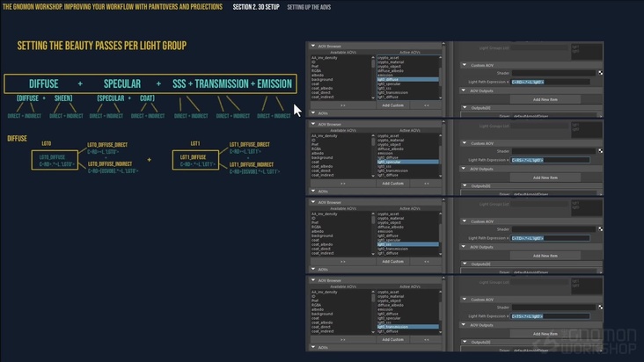The width and height of the screenshot is (644, 362).
Task: Click the Light Path Expression field in top panel
Action: pyautogui.click(x=551, y=82)
